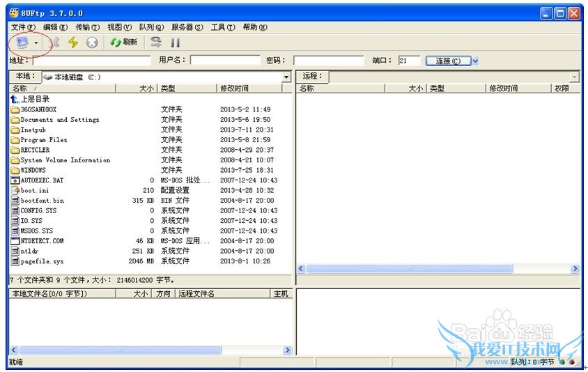Open the 服务器(S) menu
588x372 pixels.
click(x=187, y=27)
